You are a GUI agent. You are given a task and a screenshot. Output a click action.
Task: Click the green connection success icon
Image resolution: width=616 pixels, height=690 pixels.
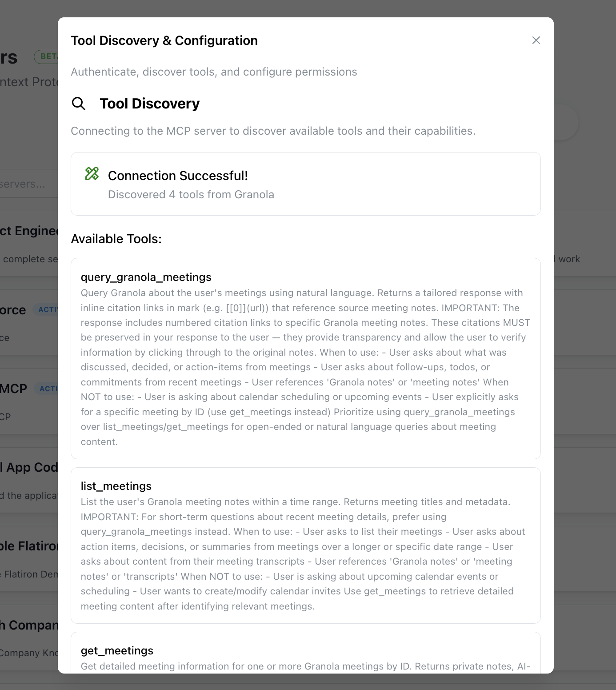pos(92,176)
